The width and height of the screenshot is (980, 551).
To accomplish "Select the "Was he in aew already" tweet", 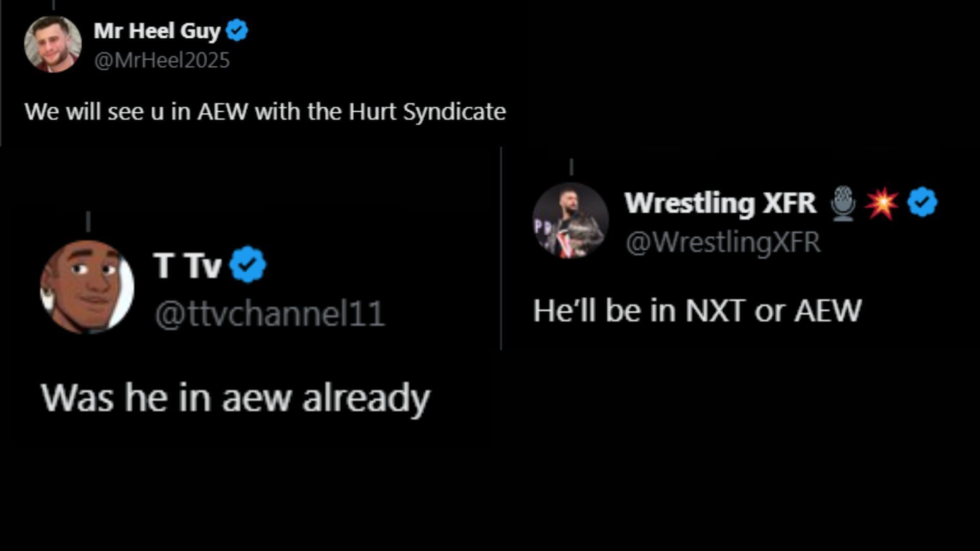I will (x=235, y=398).
